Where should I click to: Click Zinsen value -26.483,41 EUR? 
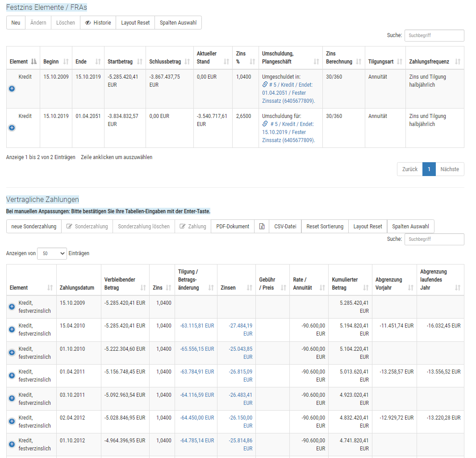tap(240, 399)
